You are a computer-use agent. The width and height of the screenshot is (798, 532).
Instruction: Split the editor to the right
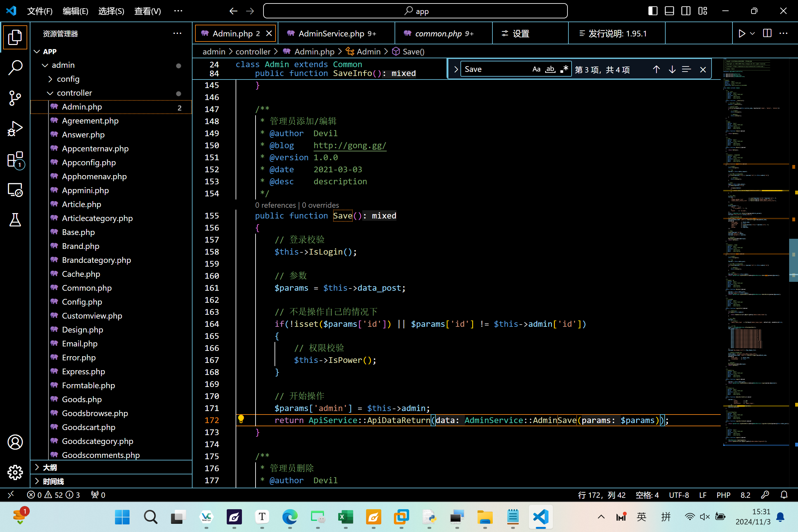(767, 34)
